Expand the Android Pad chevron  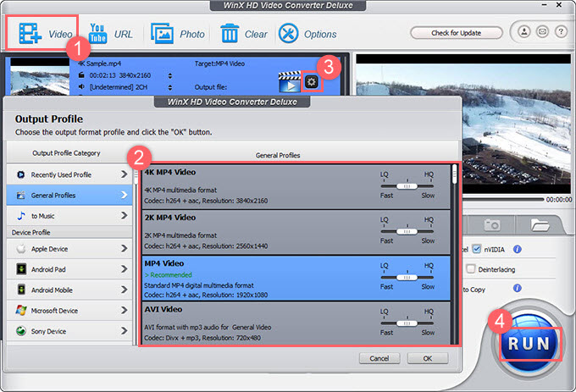coord(125,269)
